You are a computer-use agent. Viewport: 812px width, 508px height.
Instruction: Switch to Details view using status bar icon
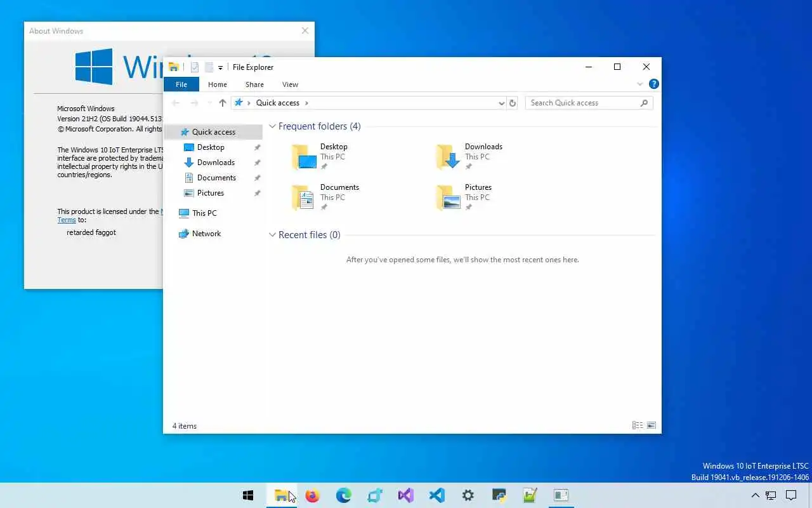638,425
